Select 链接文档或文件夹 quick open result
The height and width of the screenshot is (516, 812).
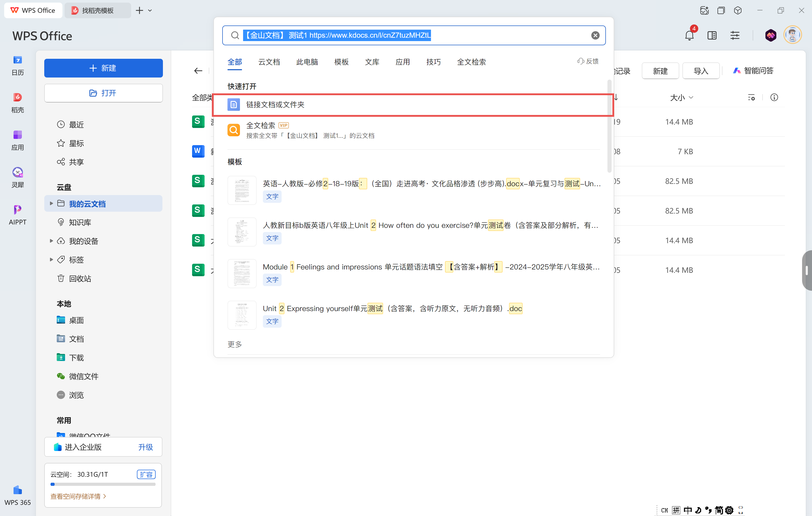coord(275,105)
